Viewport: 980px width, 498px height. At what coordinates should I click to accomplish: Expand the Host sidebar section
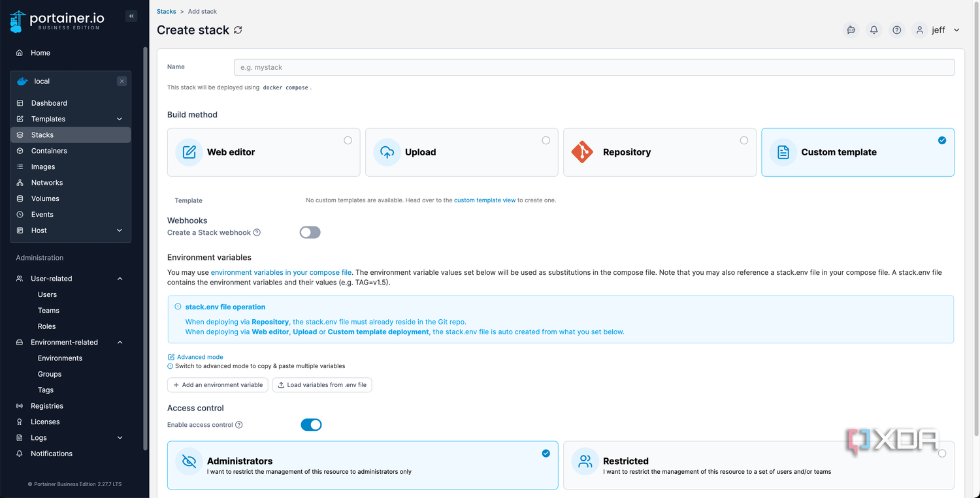pos(71,230)
